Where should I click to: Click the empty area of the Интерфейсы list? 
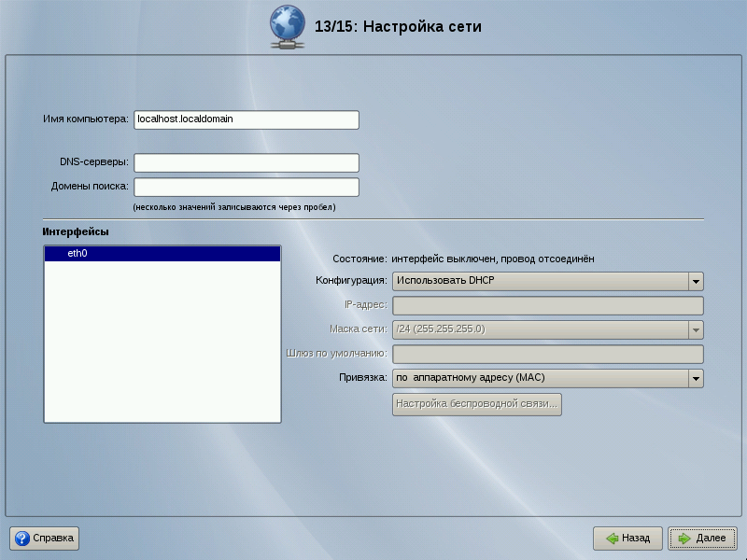tap(162, 345)
